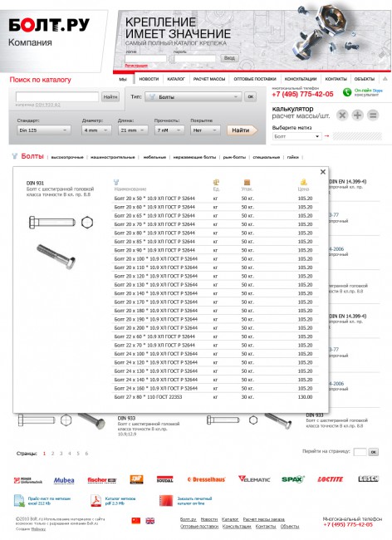The height and width of the screenshot is (540, 392).
Task: Click bolt icon above Наименование column
Action: 116,182
